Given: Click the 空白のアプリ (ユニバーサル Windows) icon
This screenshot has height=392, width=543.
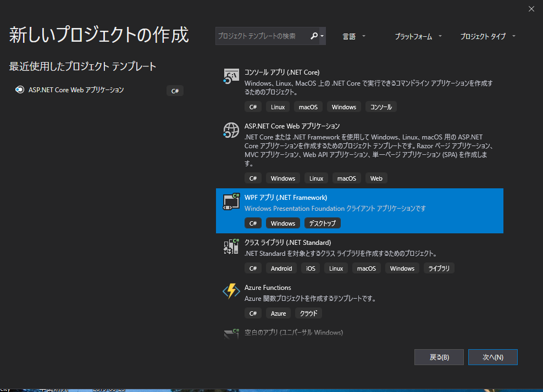Looking at the screenshot, I should (x=231, y=333).
